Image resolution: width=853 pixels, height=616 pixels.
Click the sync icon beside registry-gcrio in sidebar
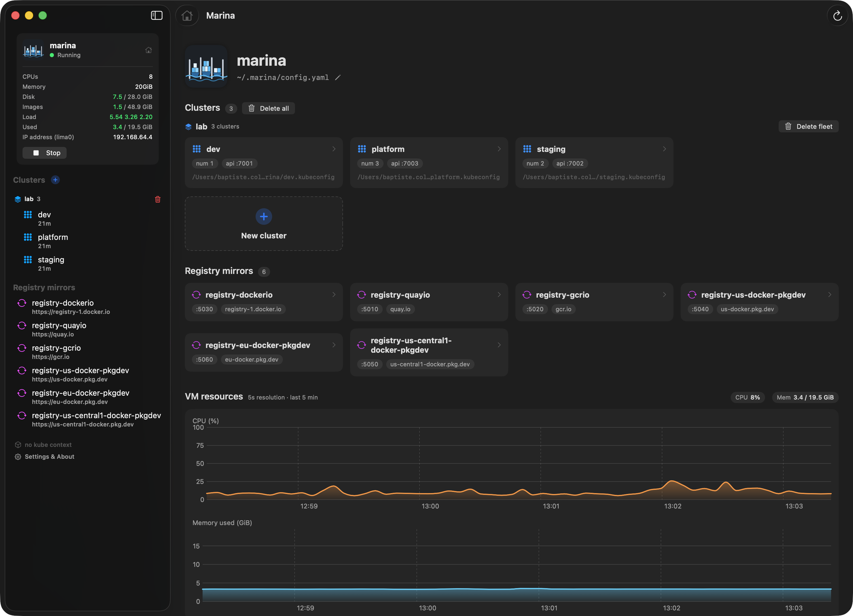[x=22, y=348]
